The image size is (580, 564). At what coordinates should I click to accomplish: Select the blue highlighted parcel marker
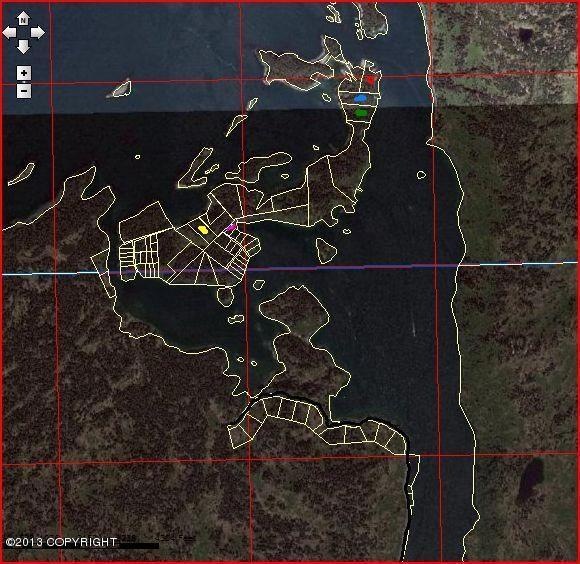click(x=360, y=98)
